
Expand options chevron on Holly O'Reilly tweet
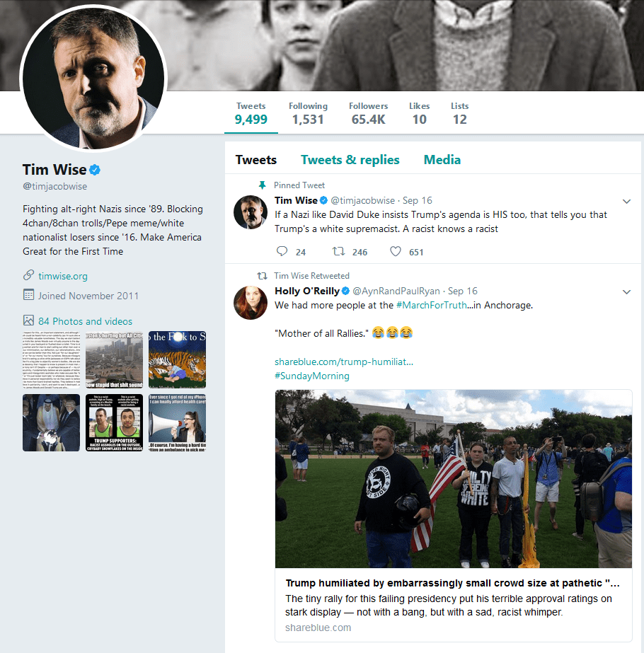626,292
